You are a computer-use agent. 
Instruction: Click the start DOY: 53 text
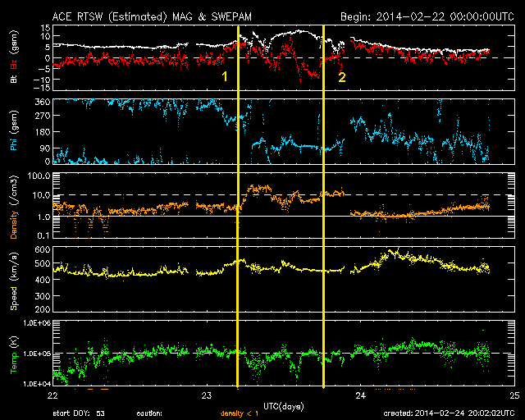tap(78, 413)
